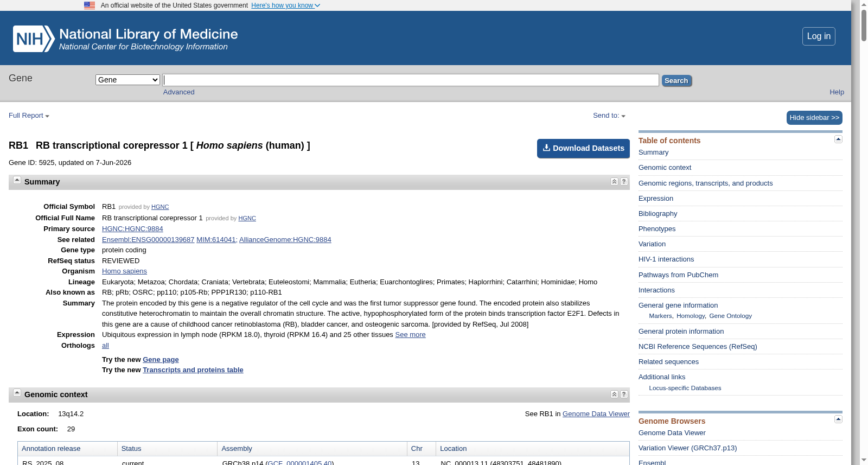The width and height of the screenshot is (868, 465).
Task: Go to General gene information section
Action: click(x=678, y=305)
